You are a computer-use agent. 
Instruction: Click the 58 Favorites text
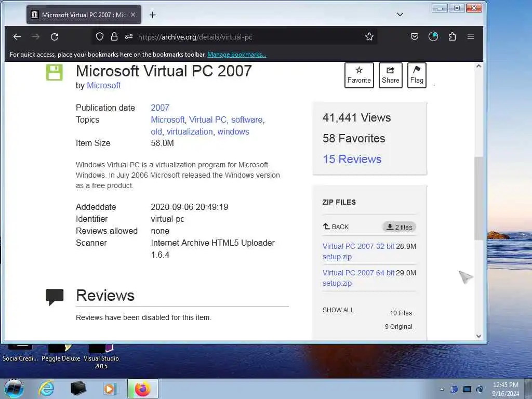coord(354,138)
